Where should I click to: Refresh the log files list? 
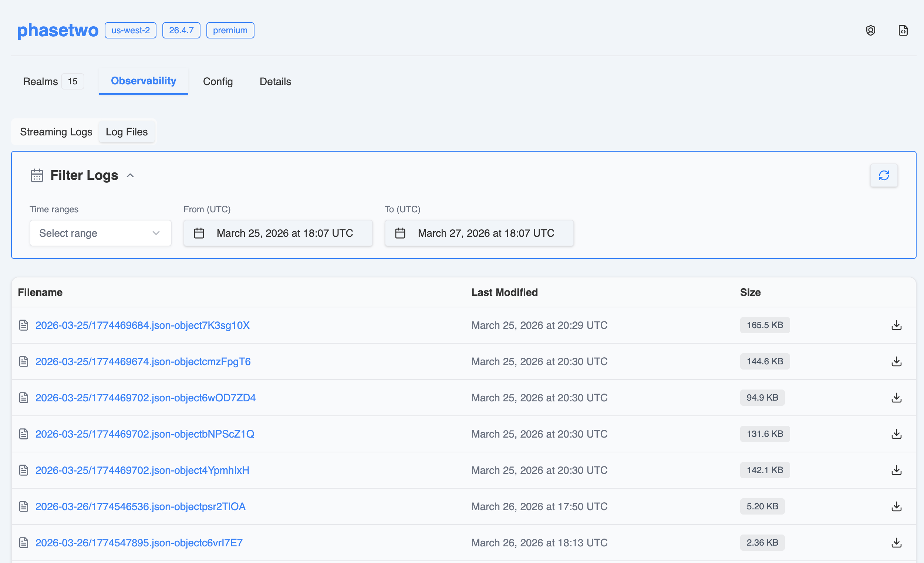click(x=884, y=175)
